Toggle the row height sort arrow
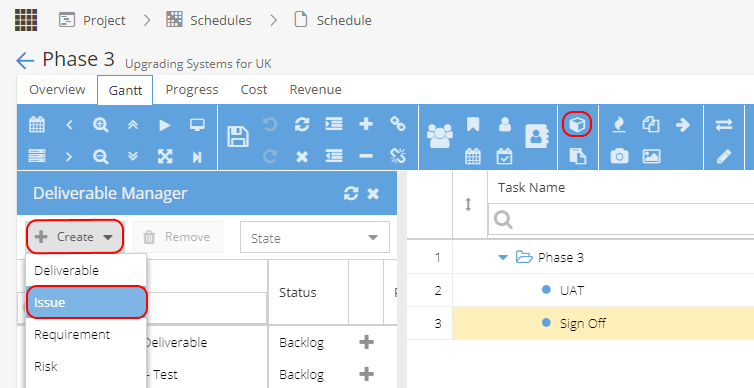Image resolution: width=754 pixels, height=388 pixels. point(468,205)
